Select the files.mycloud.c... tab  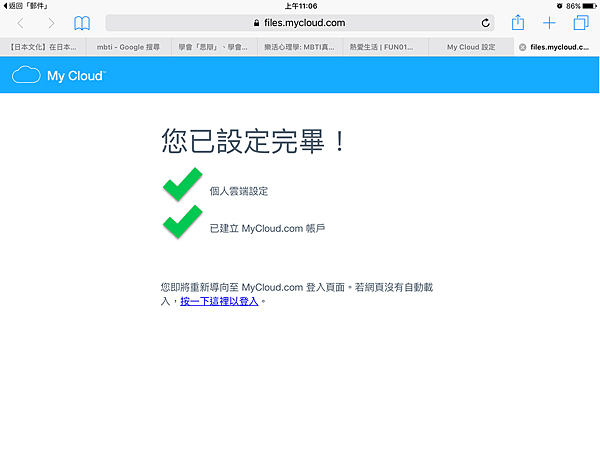[x=557, y=47]
